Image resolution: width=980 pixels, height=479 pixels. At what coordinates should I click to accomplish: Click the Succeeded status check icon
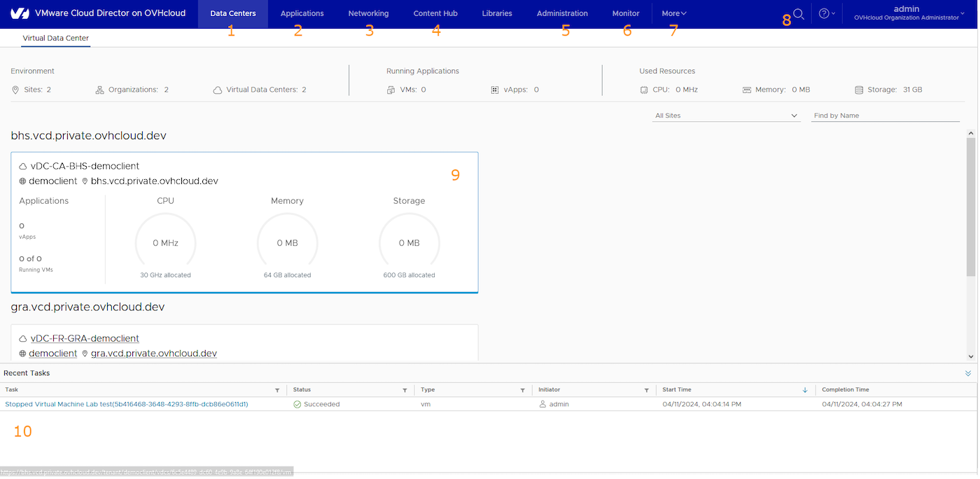pos(297,404)
